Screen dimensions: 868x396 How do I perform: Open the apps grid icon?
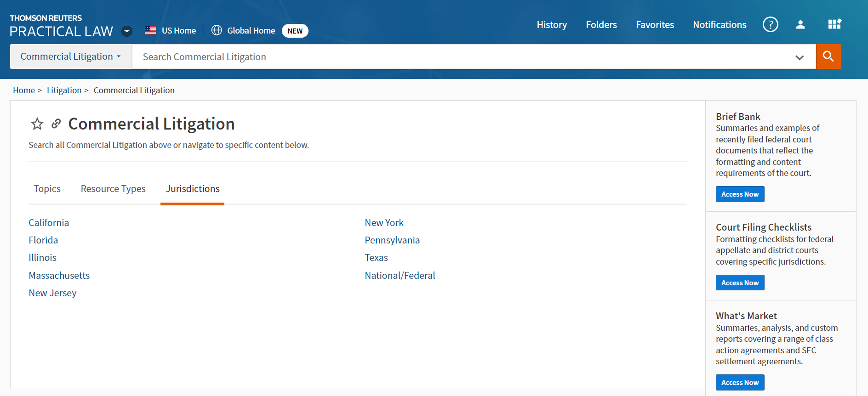[834, 24]
